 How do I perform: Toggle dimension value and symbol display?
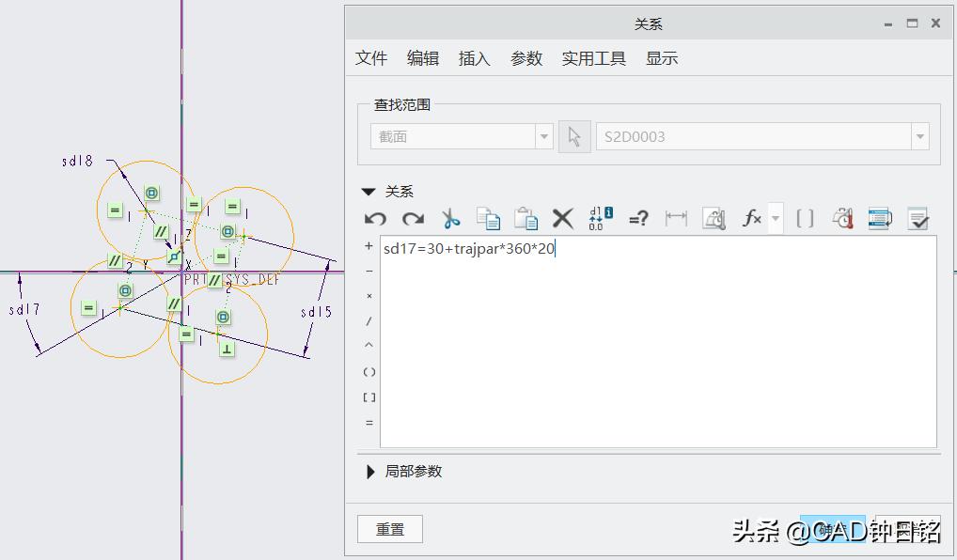(x=602, y=218)
